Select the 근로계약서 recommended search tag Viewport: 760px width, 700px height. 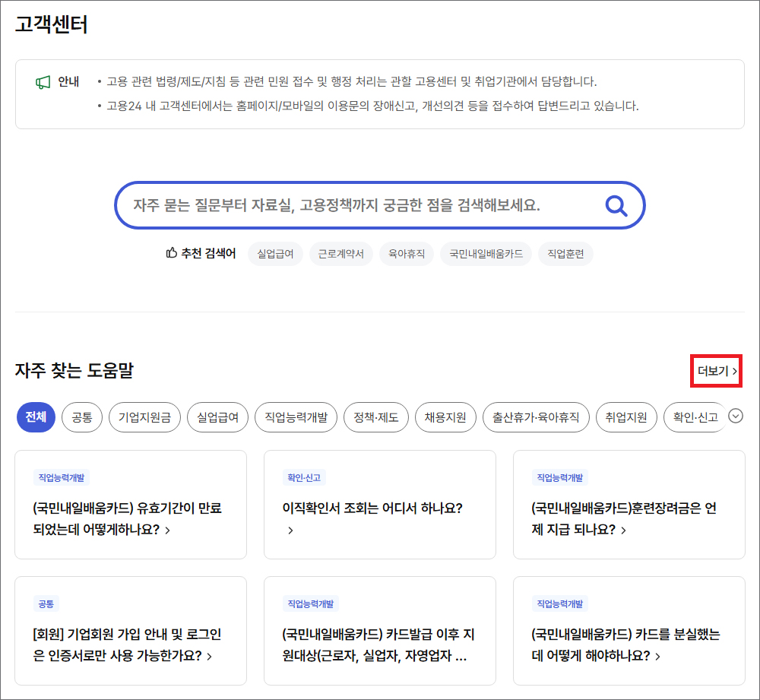click(340, 255)
